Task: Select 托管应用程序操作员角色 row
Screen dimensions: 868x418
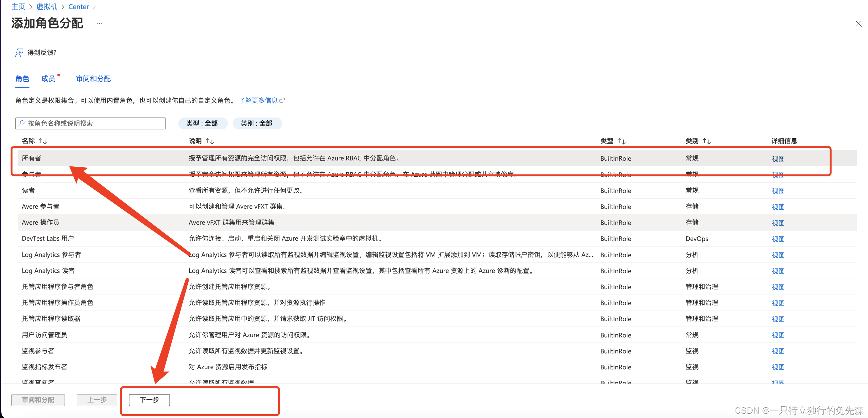Action: [x=437, y=302]
